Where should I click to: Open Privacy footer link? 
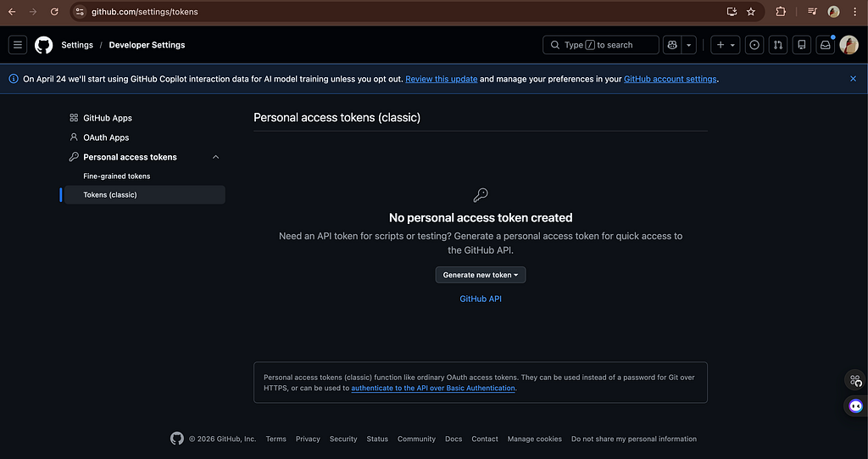tap(308, 439)
